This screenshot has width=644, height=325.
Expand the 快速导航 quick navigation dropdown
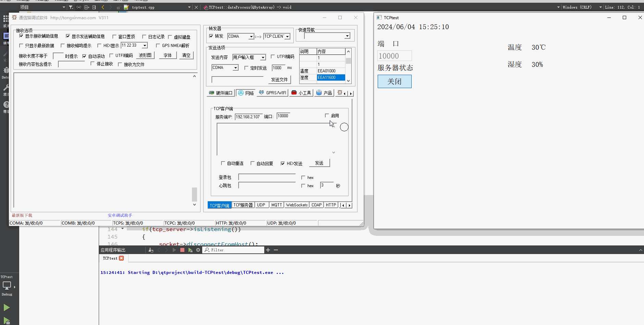[347, 36]
